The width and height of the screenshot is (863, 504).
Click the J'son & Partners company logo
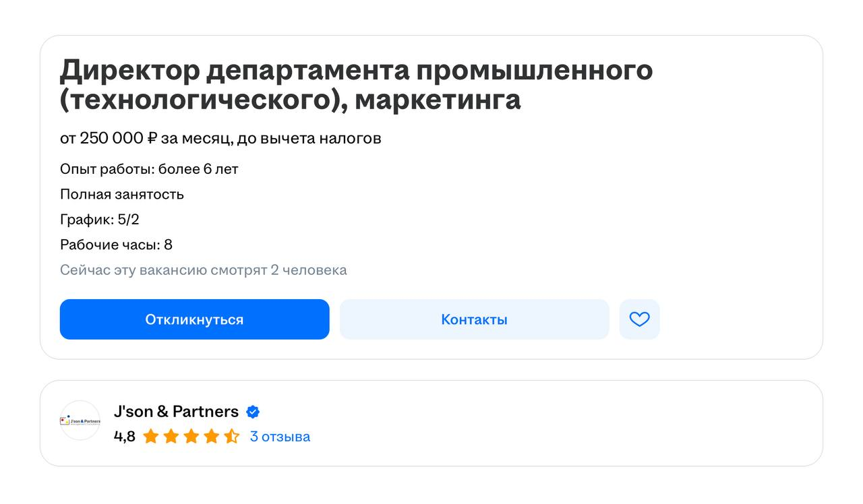(80, 420)
